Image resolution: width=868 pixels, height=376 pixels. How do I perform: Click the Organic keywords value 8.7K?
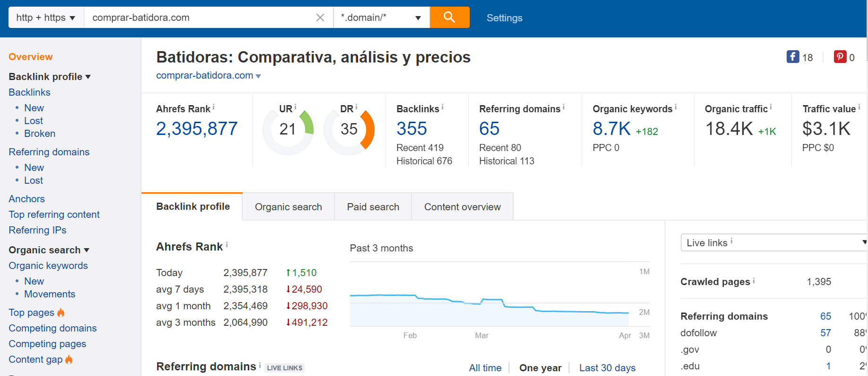pos(612,129)
